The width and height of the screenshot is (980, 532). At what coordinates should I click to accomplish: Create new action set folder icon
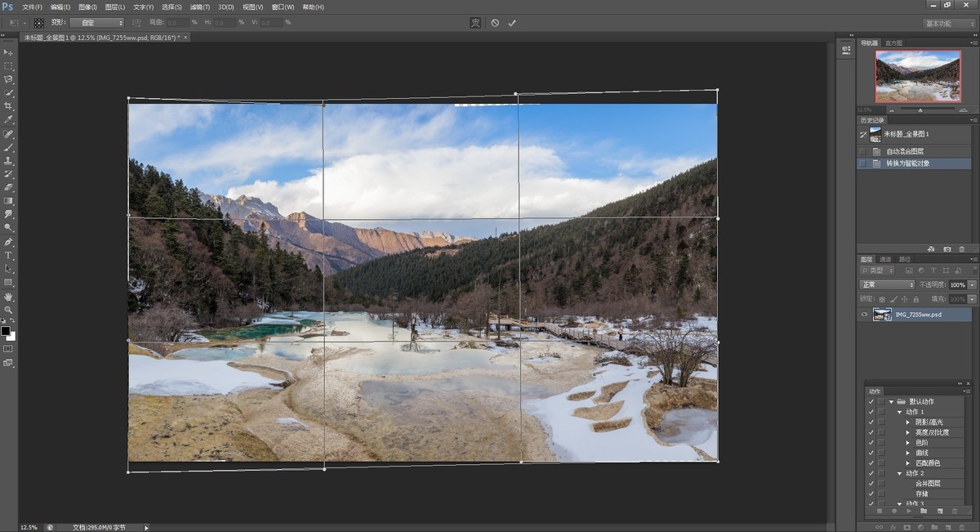click(x=924, y=511)
